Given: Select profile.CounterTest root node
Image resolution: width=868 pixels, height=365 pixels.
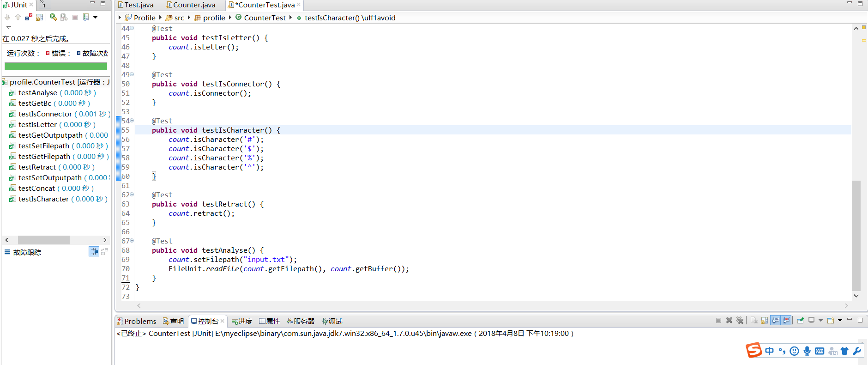Looking at the screenshot, I should pyautogui.click(x=56, y=82).
